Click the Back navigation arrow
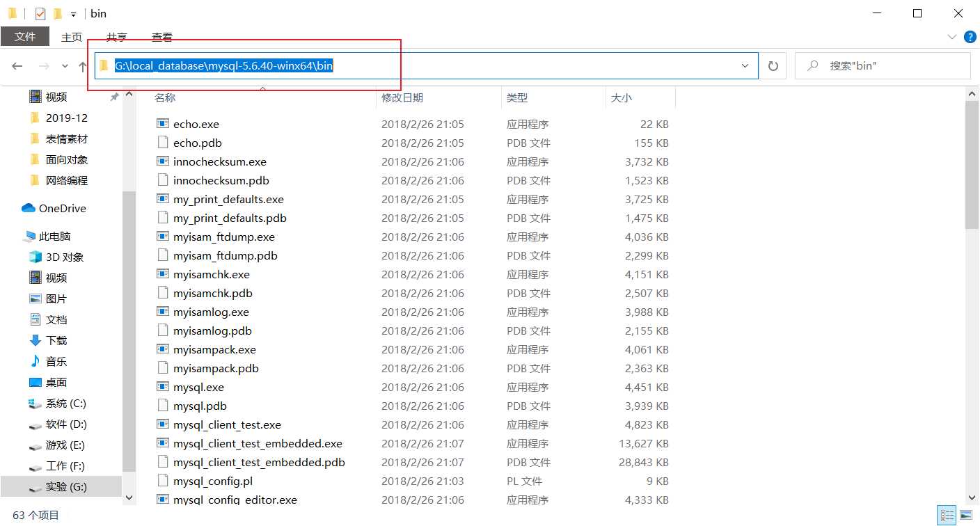 click(x=17, y=66)
